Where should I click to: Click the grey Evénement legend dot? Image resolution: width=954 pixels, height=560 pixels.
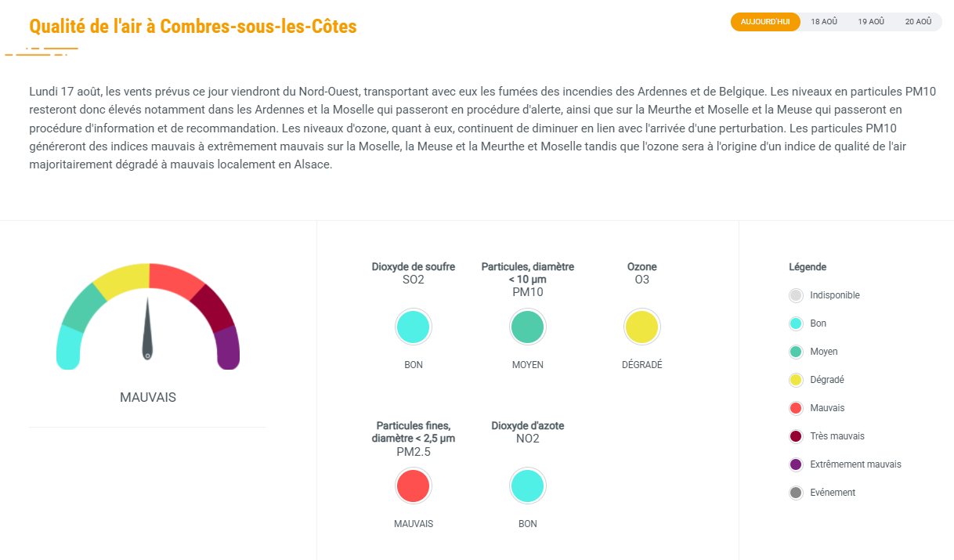[796, 493]
